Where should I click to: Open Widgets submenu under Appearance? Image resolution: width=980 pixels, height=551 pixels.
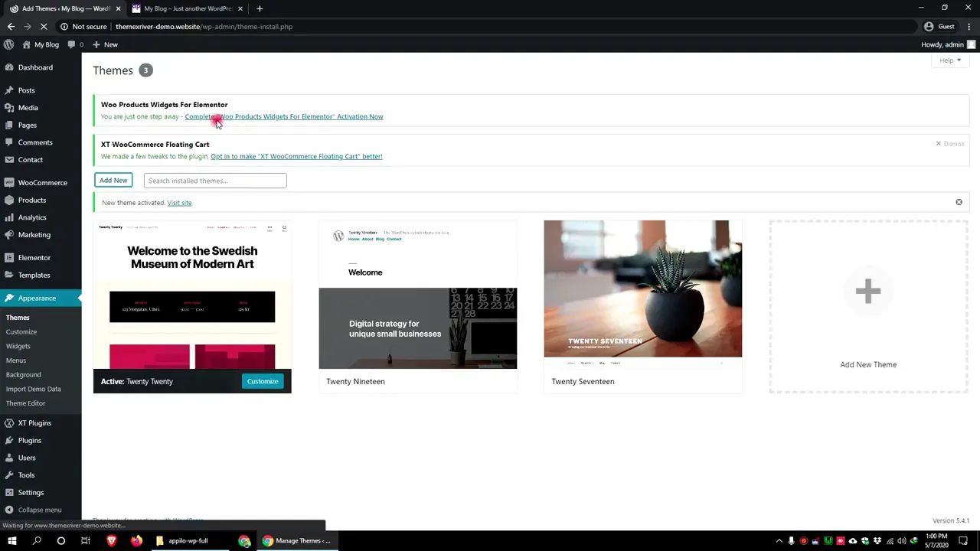click(x=18, y=346)
